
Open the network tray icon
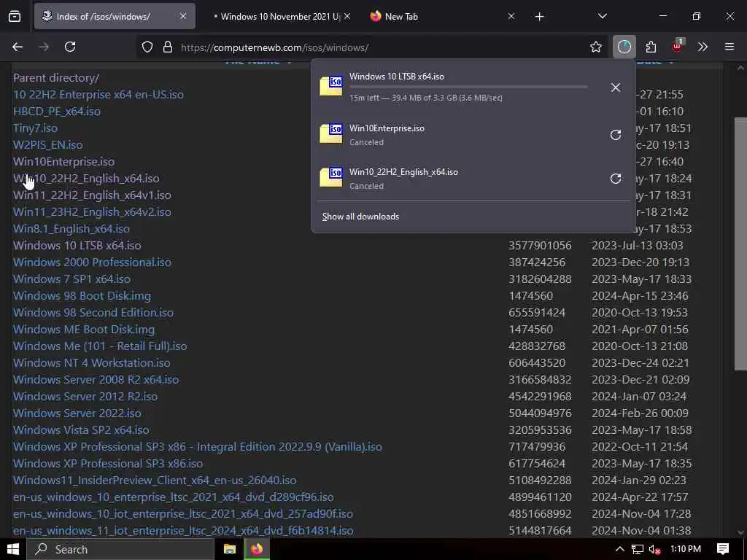pyautogui.click(x=637, y=550)
